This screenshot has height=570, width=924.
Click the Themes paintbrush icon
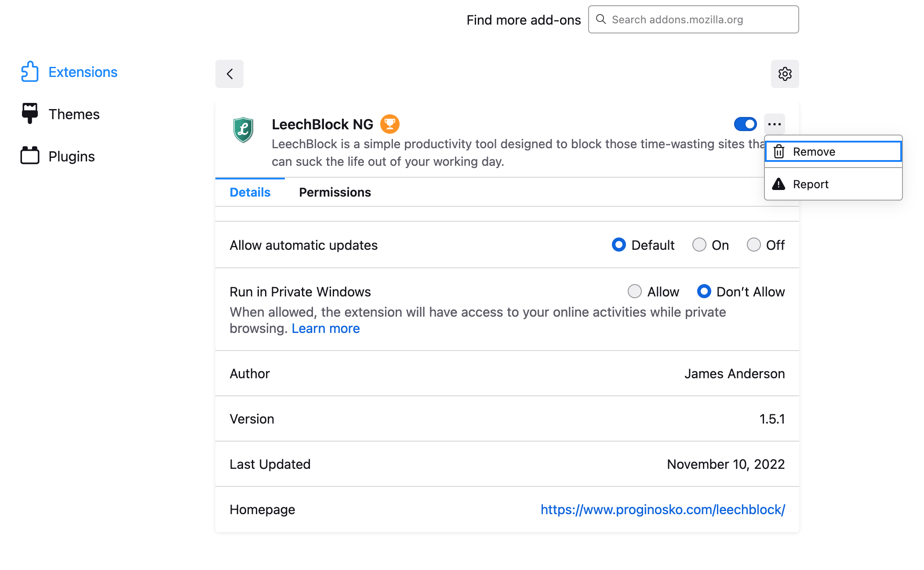pyautogui.click(x=29, y=113)
